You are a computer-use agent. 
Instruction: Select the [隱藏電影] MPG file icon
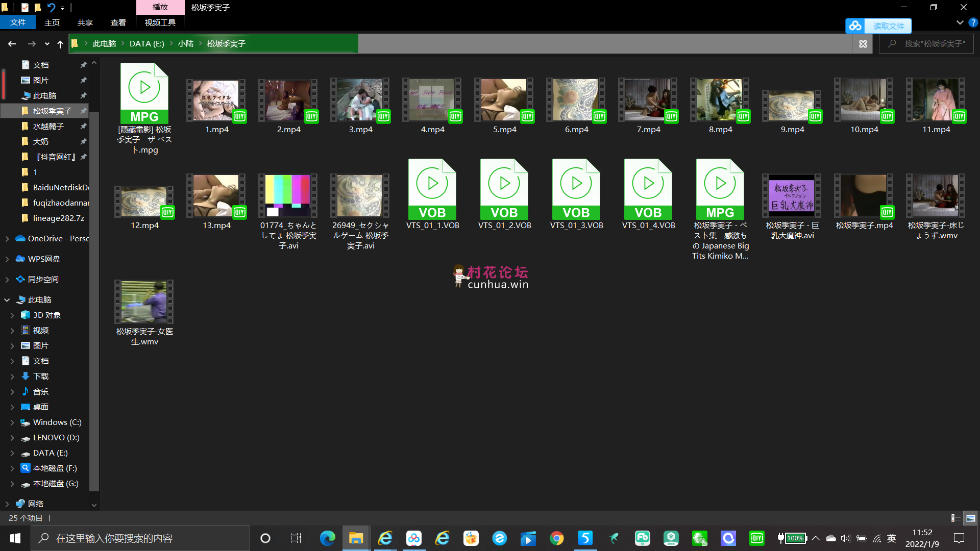tap(144, 93)
